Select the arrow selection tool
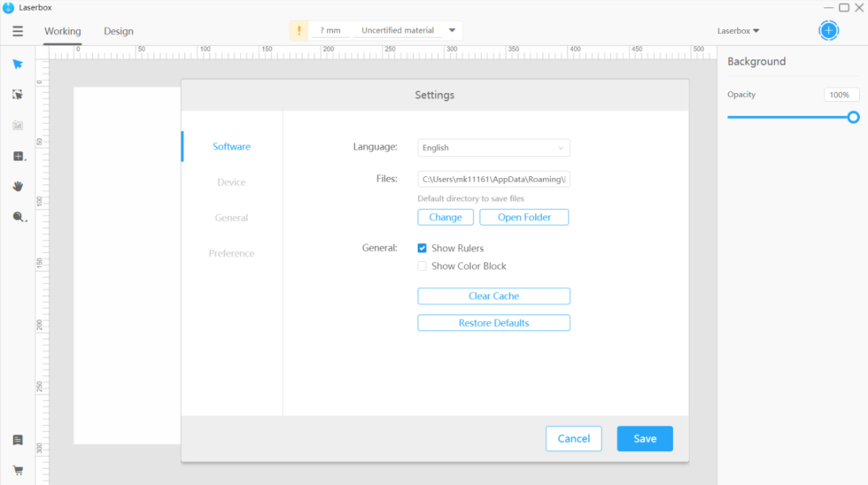The image size is (868, 485). 18,64
